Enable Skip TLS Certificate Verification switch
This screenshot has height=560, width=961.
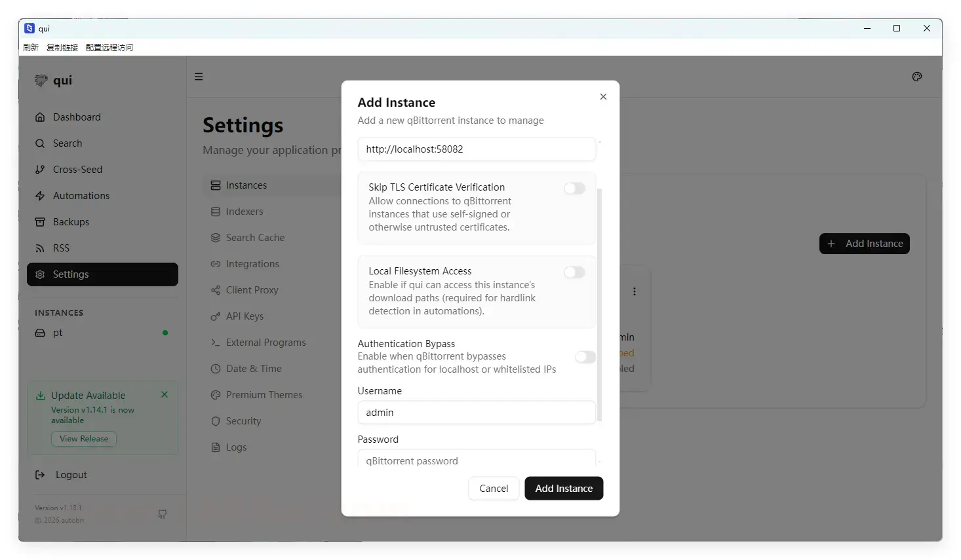(574, 189)
